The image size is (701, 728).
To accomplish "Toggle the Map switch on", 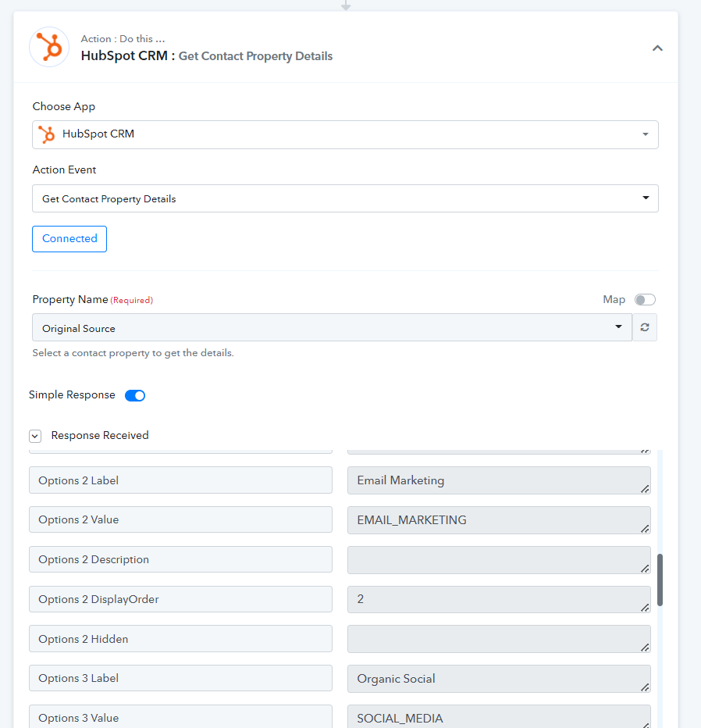I will [x=645, y=300].
